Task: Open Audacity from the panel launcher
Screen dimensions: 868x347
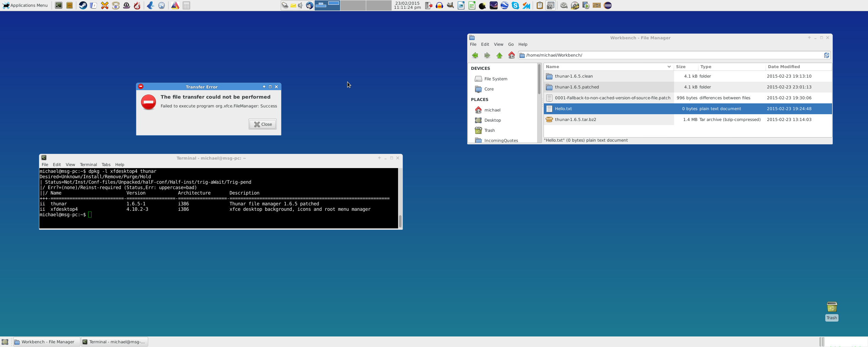Action: pos(439,5)
